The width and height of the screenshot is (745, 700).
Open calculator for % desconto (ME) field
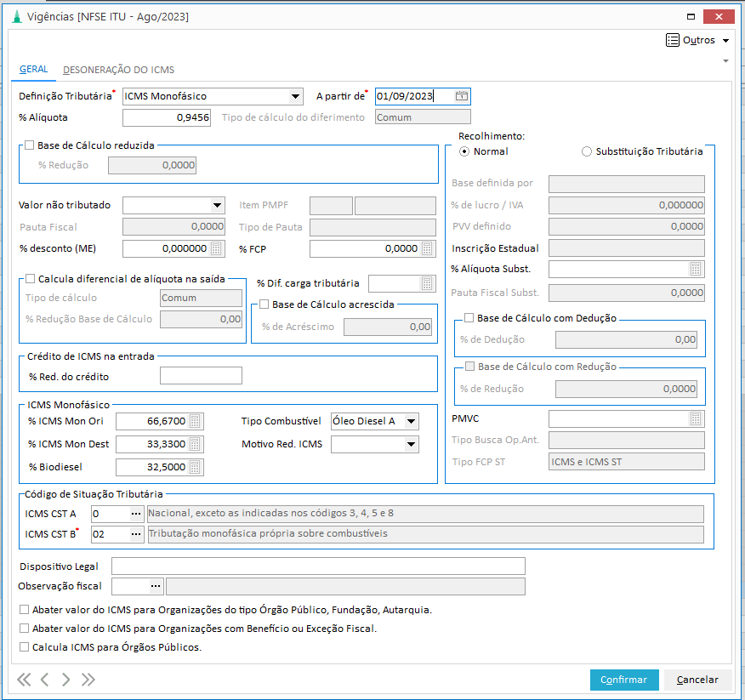pyautogui.click(x=216, y=248)
